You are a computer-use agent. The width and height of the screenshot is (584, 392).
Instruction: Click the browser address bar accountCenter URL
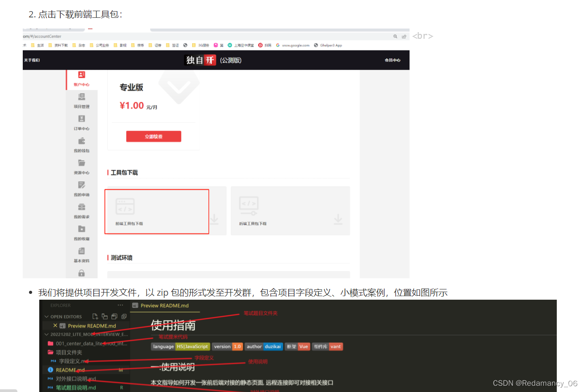pyautogui.click(x=42, y=36)
